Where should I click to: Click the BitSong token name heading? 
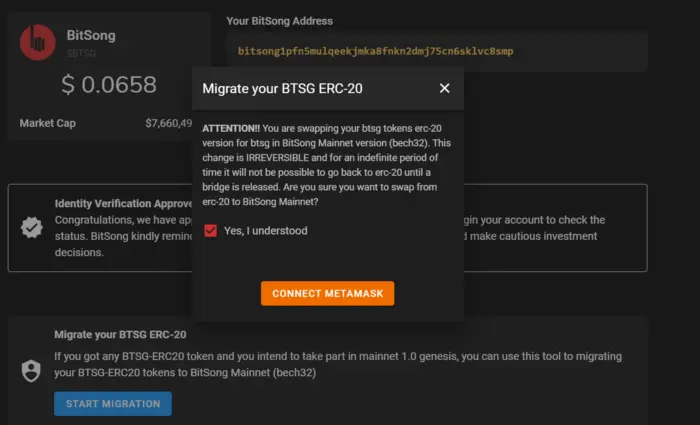(x=91, y=35)
